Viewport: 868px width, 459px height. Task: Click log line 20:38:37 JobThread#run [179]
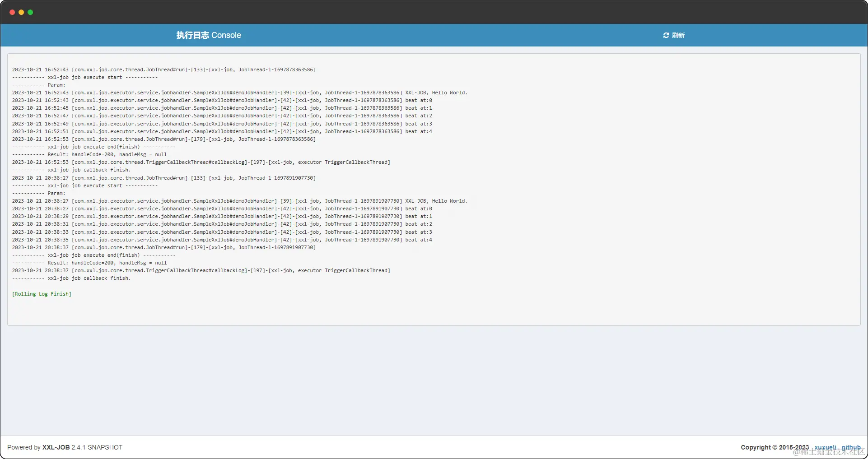[x=164, y=247]
